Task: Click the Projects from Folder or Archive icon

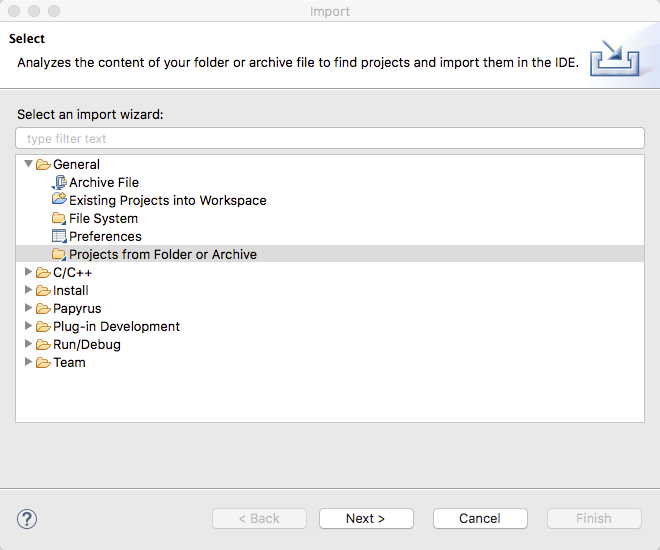Action: click(59, 254)
